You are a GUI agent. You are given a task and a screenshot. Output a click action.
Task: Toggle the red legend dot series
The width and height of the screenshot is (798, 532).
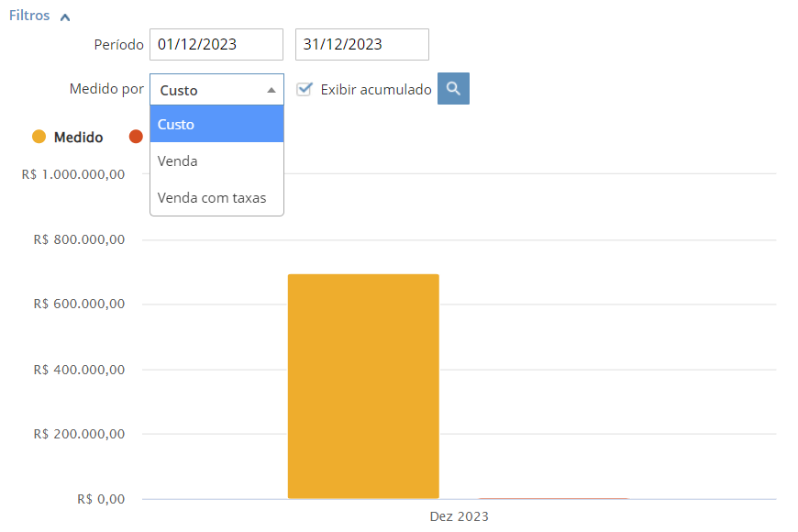136,137
